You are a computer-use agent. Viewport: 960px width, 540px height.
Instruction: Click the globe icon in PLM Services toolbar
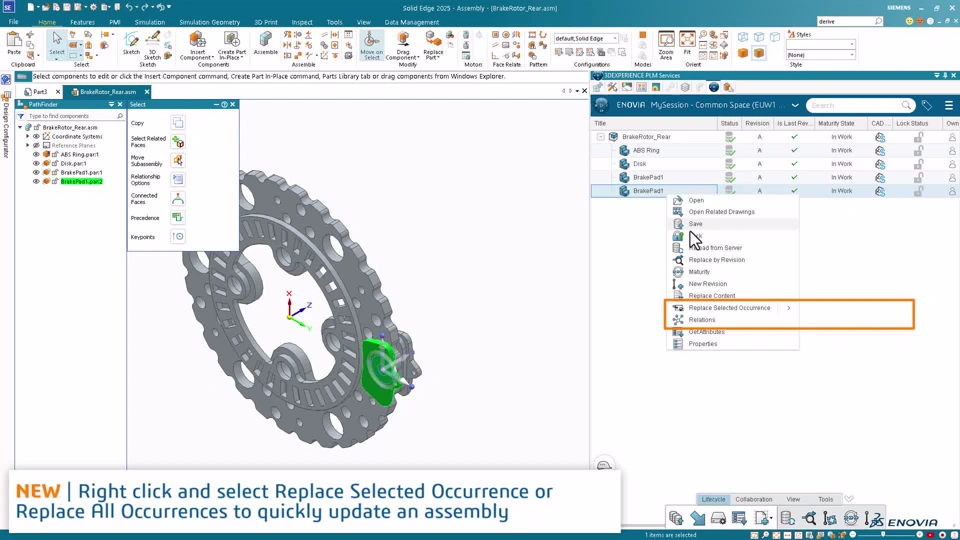click(x=714, y=88)
